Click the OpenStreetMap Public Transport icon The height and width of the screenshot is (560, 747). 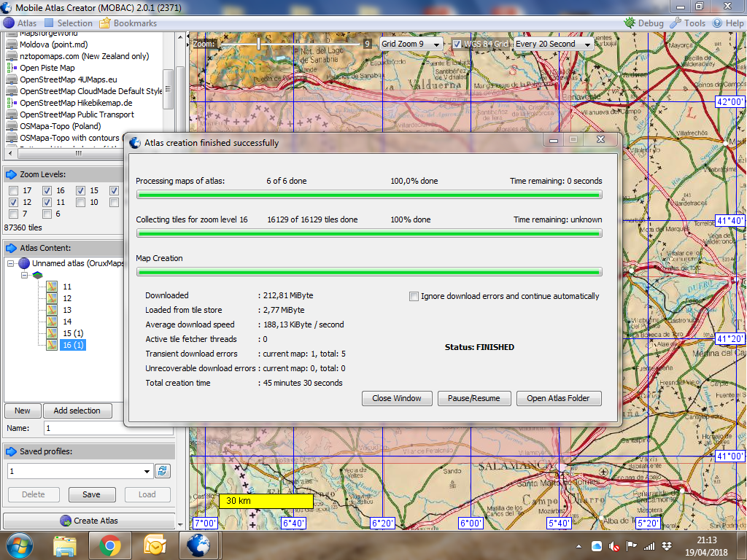(12, 114)
